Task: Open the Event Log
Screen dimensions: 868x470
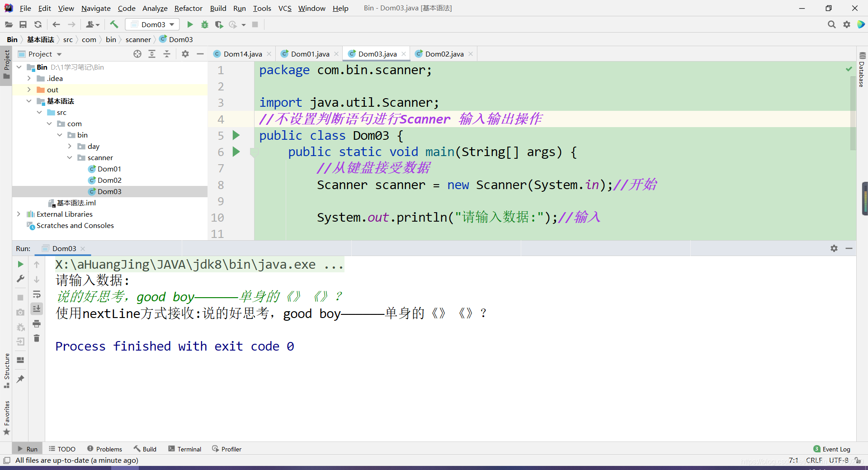Action: (x=832, y=449)
